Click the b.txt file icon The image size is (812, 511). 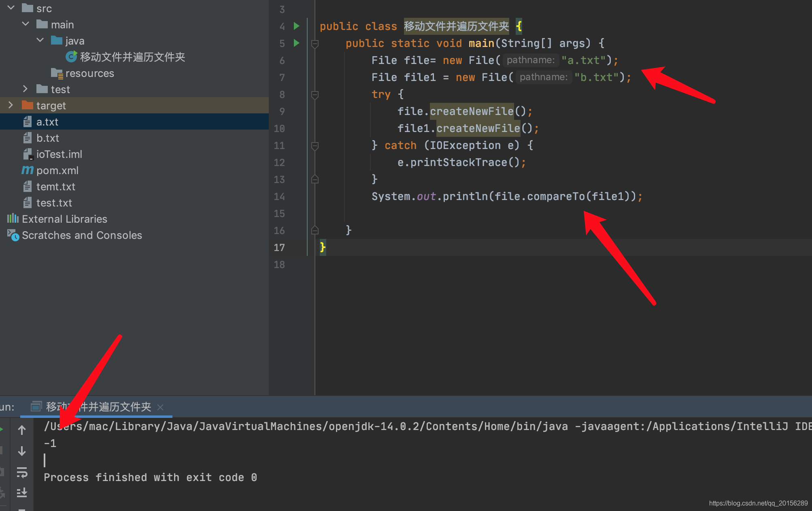[x=27, y=138]
